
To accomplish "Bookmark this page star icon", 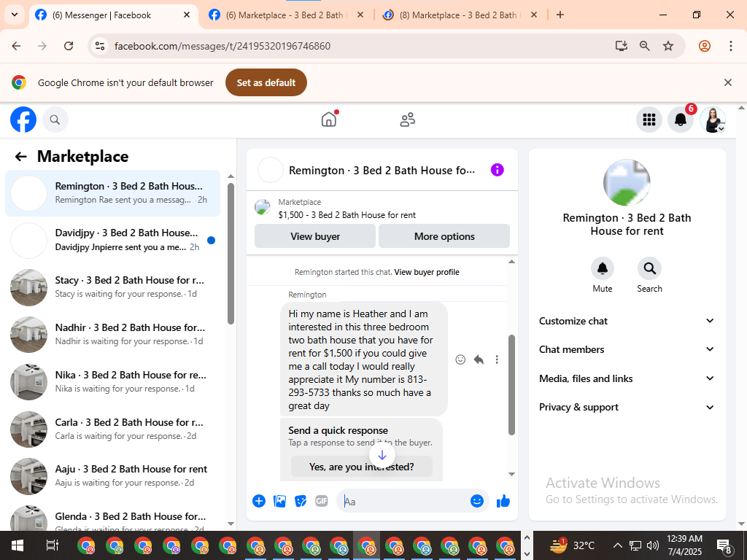I will pos(668,46).
